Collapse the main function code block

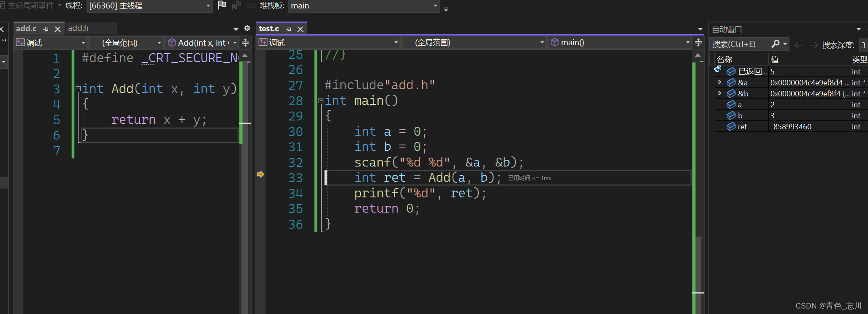(x=321, y=101)
